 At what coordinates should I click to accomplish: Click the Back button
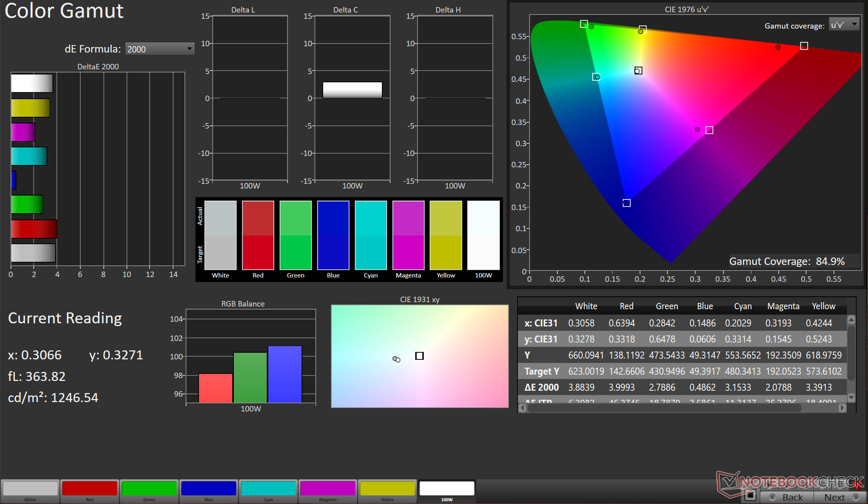click(787, 497)
